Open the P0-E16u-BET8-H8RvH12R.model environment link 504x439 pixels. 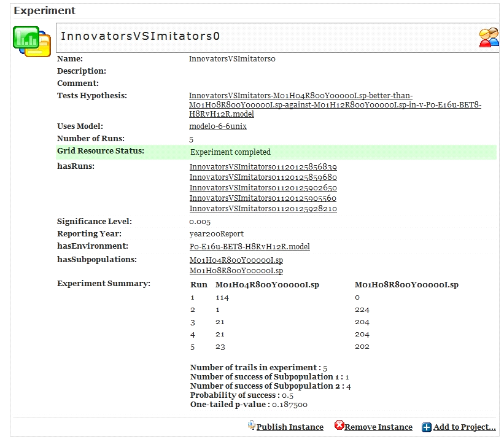click(x=249, y=246)
